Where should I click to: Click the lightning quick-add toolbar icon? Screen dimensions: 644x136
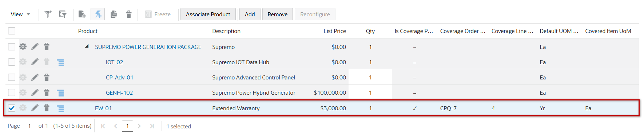98,14
